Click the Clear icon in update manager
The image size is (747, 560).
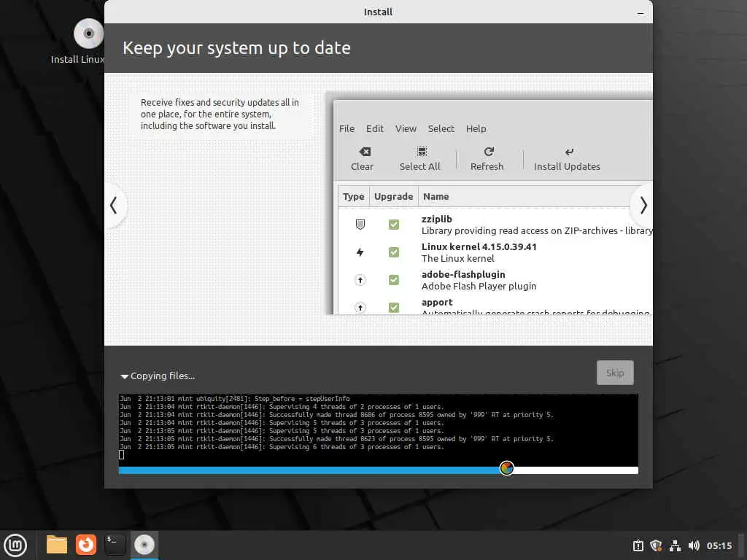(365, 152)
